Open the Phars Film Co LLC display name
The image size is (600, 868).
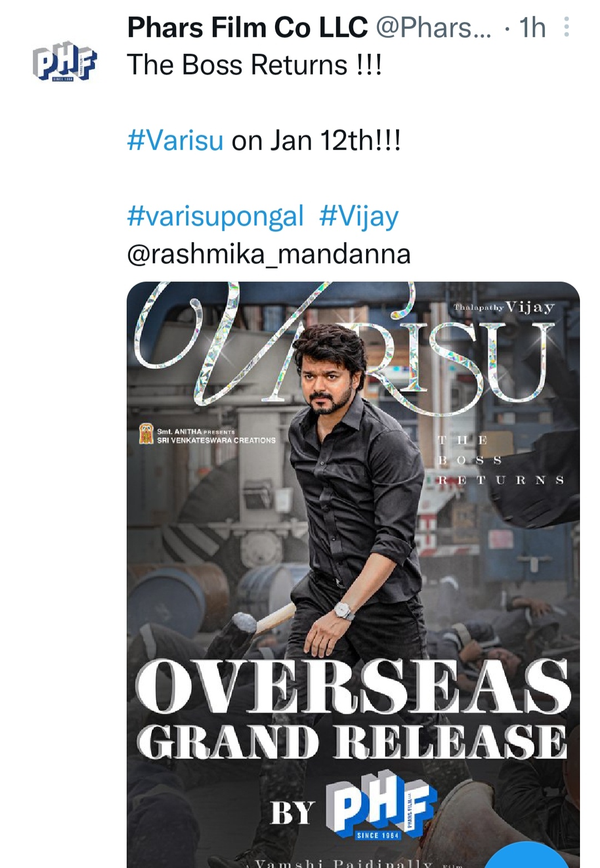click(247, 27)
